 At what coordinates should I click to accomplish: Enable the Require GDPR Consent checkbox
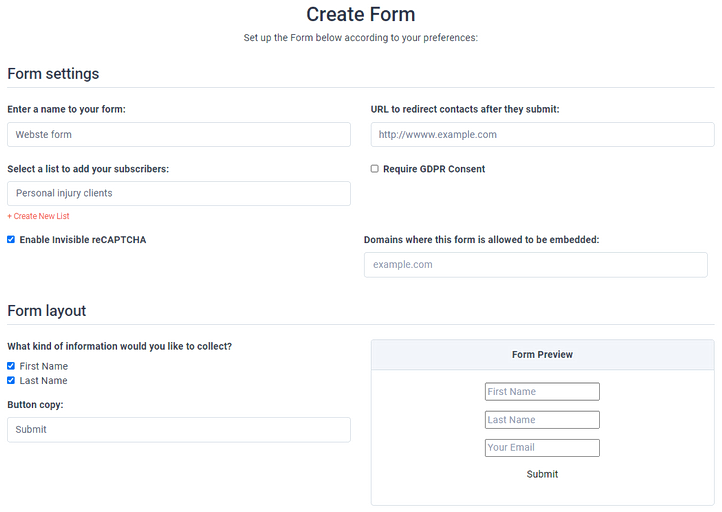pyautogui.click(x=374, y=169)
